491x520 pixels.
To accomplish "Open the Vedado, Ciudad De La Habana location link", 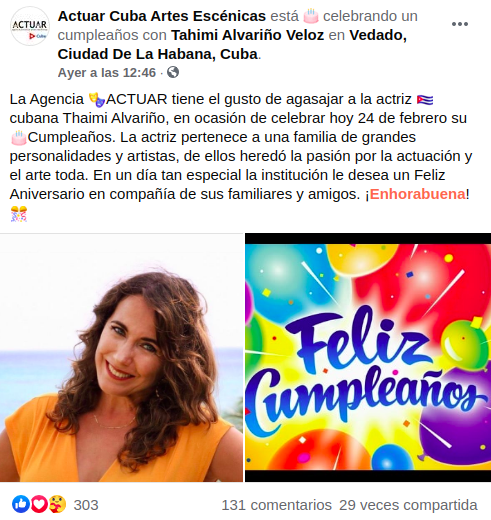I will [x=232, y=44].
